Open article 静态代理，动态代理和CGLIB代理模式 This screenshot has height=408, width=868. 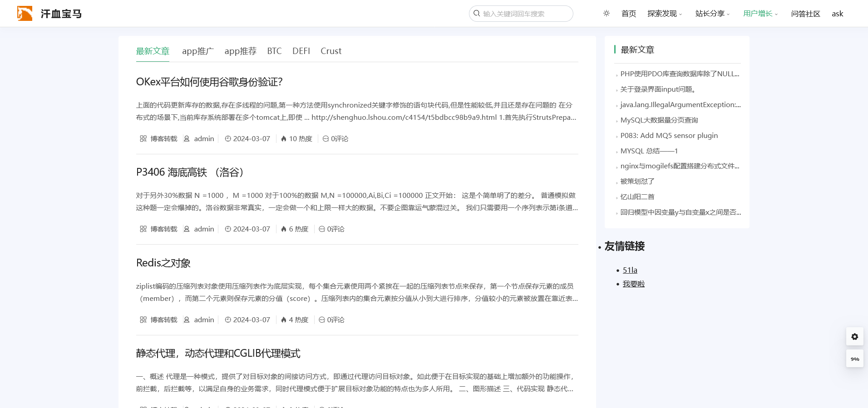click(218, 354)
